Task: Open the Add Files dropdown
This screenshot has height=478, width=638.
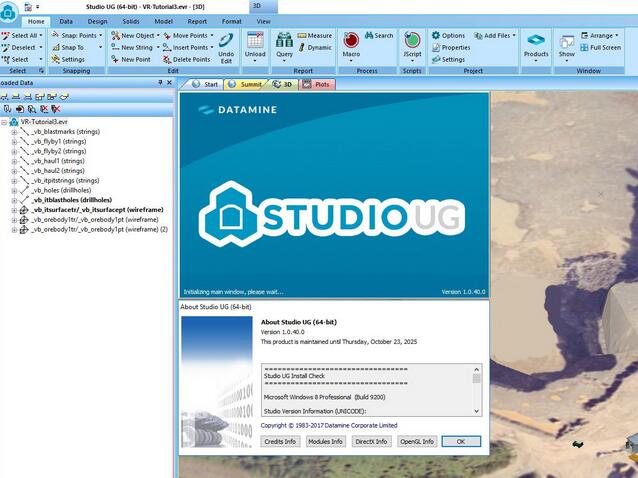Action: (514, 36)
